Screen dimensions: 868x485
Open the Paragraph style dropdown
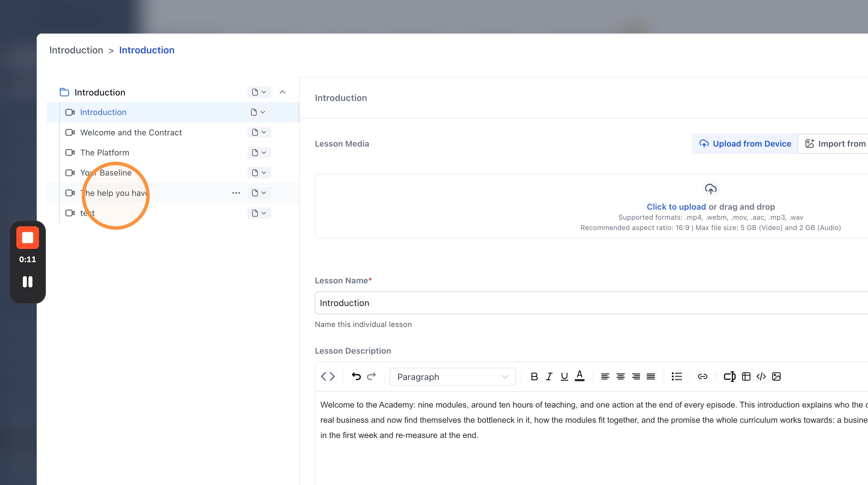452,377
